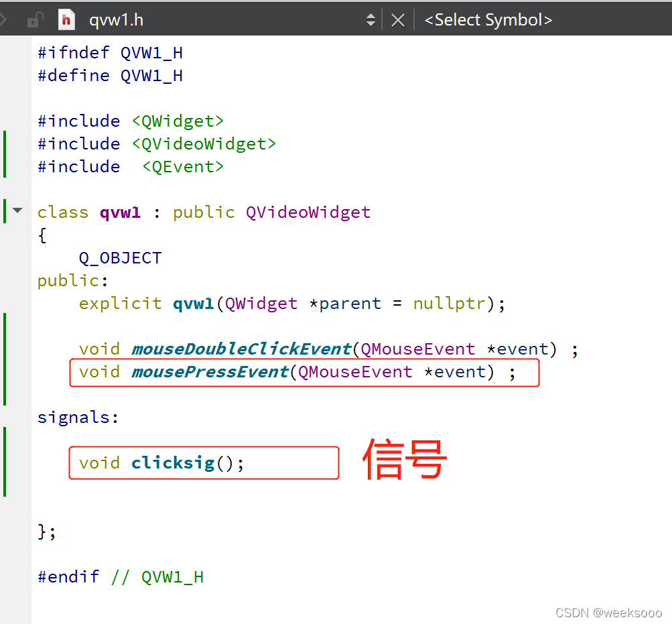Click the qvw1 class name in declaration
The image size is (672, 624).
pos(120,212)
